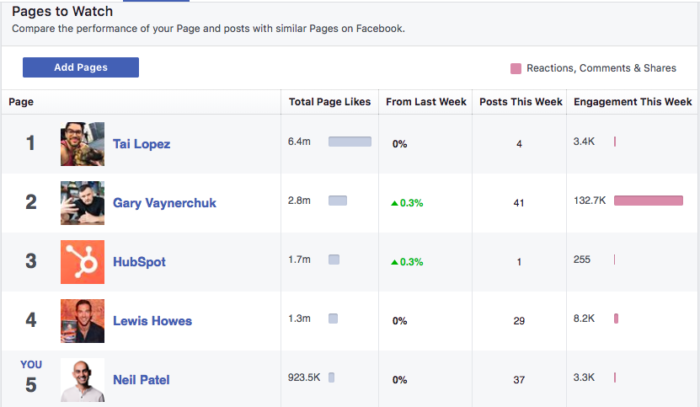The image size is (700, 407).
Task: Click the Total Page Likes column header
Action: pos(329,102)
